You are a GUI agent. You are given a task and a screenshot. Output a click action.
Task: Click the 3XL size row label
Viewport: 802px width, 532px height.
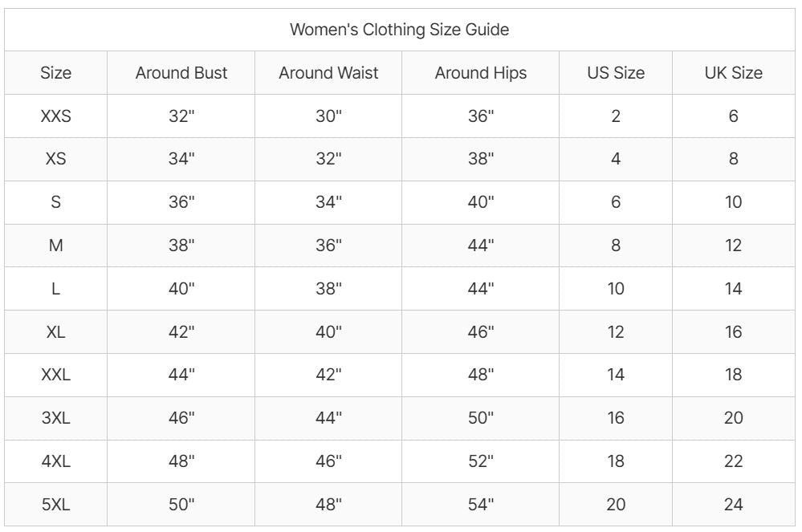pyautogui.click(x=55, y=418)
